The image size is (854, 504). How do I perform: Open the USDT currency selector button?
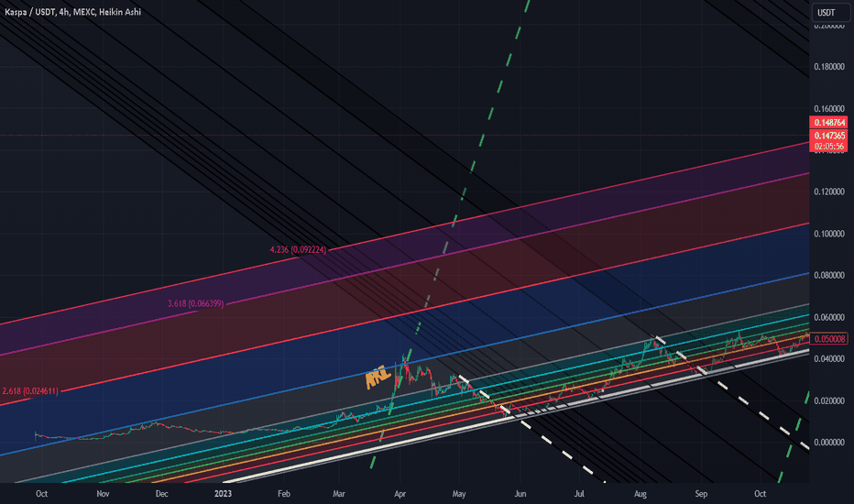tap(829, 13)
